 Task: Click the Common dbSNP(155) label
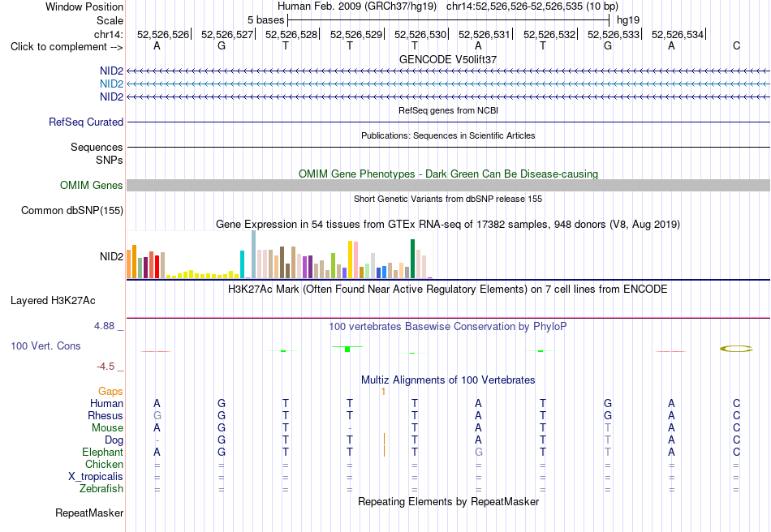coord(71,210)
